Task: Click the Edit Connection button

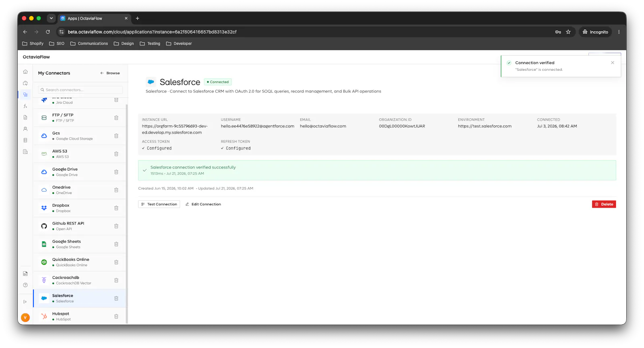Action: (203, 204)
